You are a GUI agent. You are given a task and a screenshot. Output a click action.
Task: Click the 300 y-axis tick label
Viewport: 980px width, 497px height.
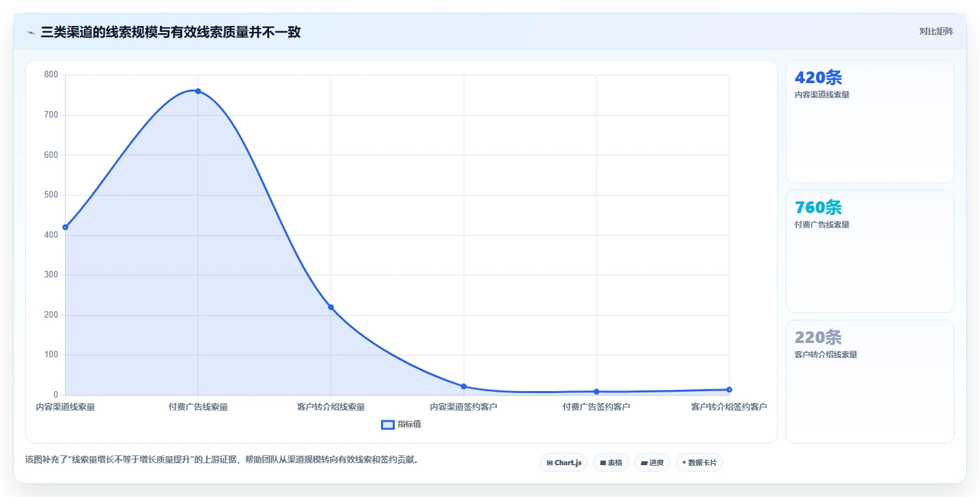tap(51, 275)
